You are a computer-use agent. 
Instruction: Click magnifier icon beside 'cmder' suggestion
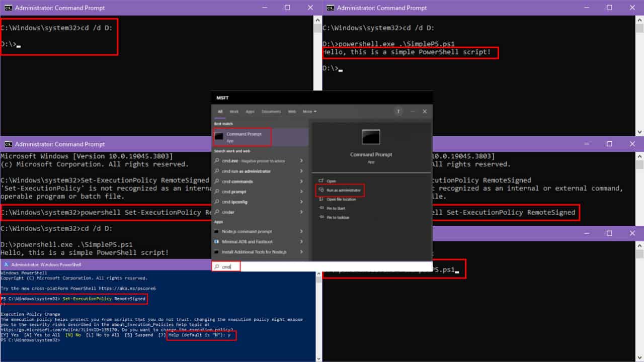pyautogui.click(x=217, y=212)
